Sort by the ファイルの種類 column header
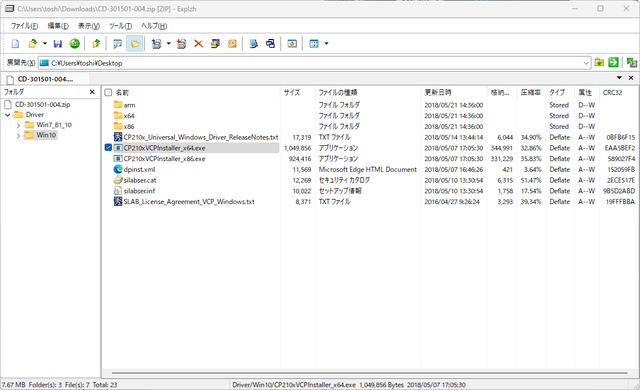The image size is (640, 390). 338,93
